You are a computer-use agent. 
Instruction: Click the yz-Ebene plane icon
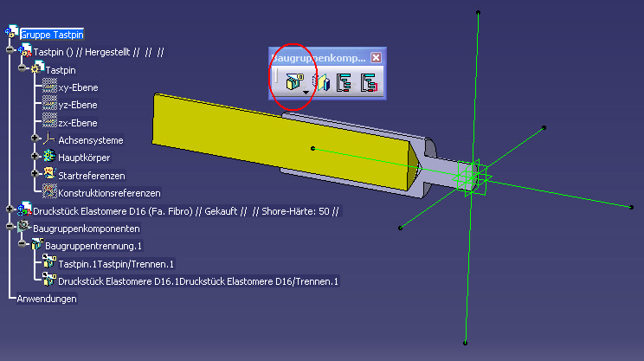tap(49, 103)
